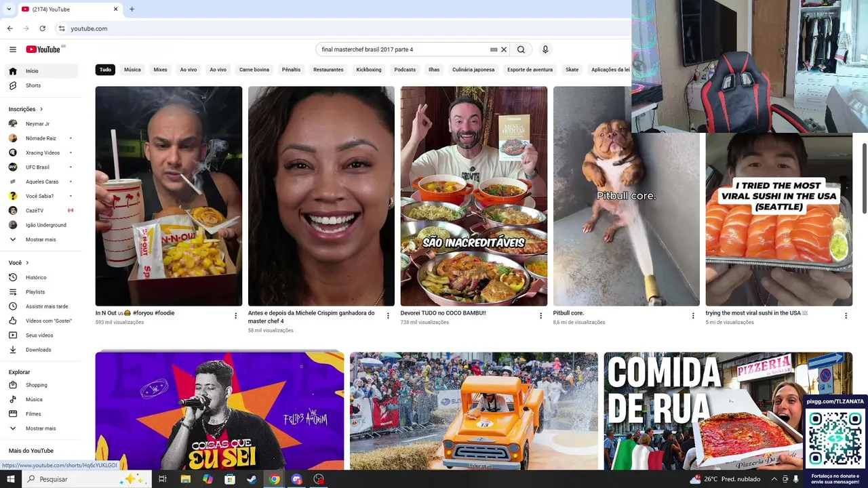Open the Neymar Jr subscription channel
This screenshot has width=868, height=488.
[x=42, y=124]
